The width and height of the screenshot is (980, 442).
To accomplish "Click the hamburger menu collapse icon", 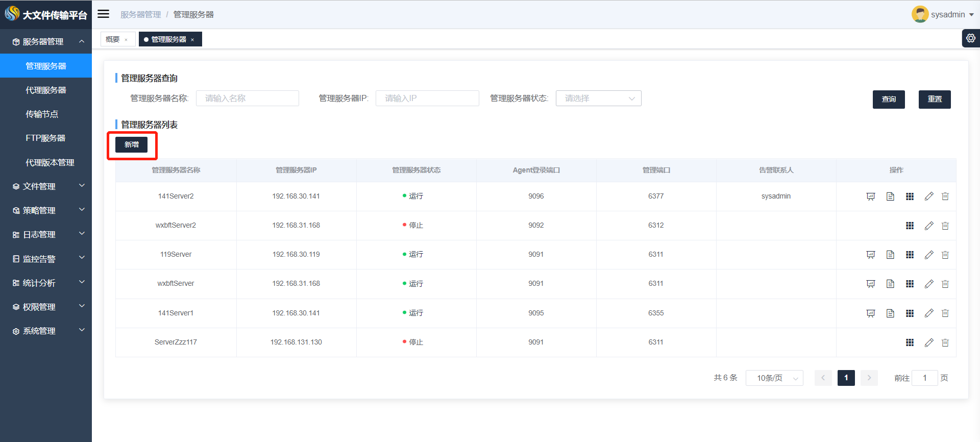I will click(x=104, y=14).
